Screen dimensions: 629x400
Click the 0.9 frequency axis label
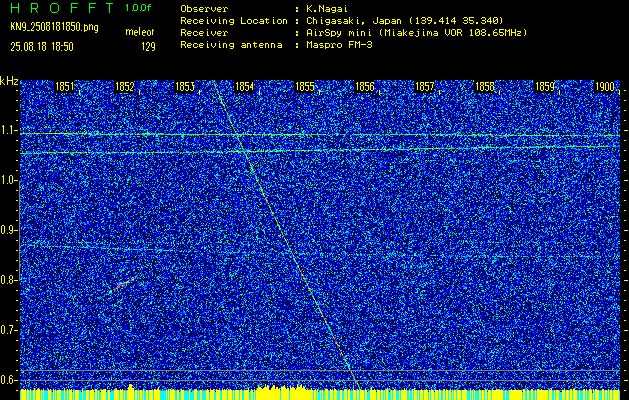coord(9,230)
